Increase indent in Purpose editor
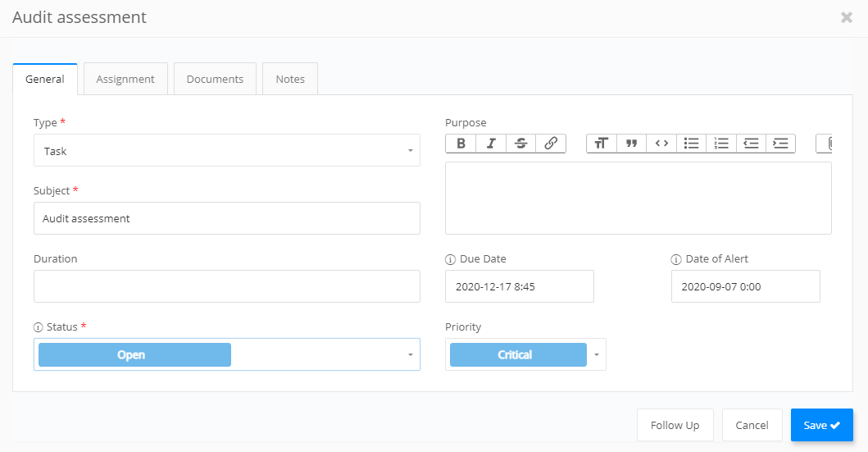868x452 pixels. (x=780, y=144)
